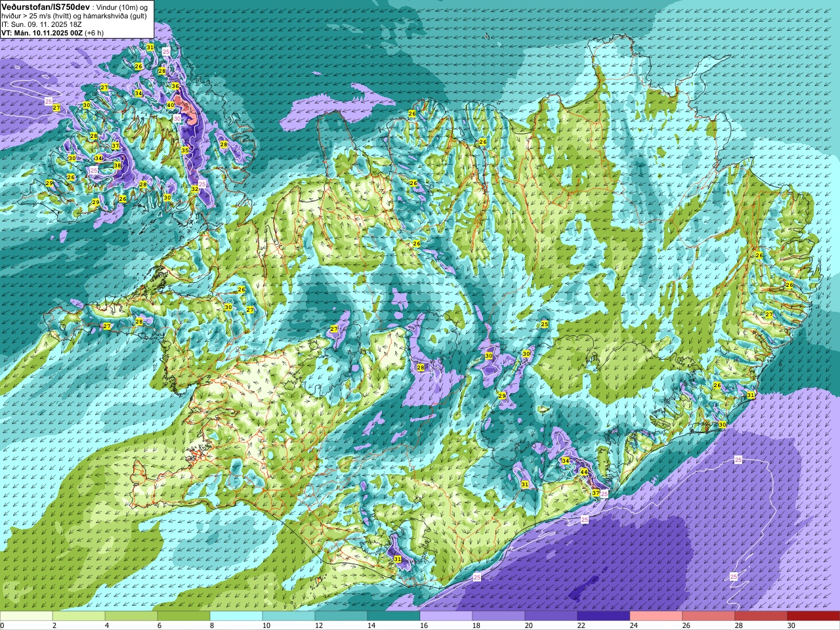Click the initial time 'IT: Sun. 09. 11. 2025 18Z'
This screenshot has width=840, height=630.
[x=41, y=24]
